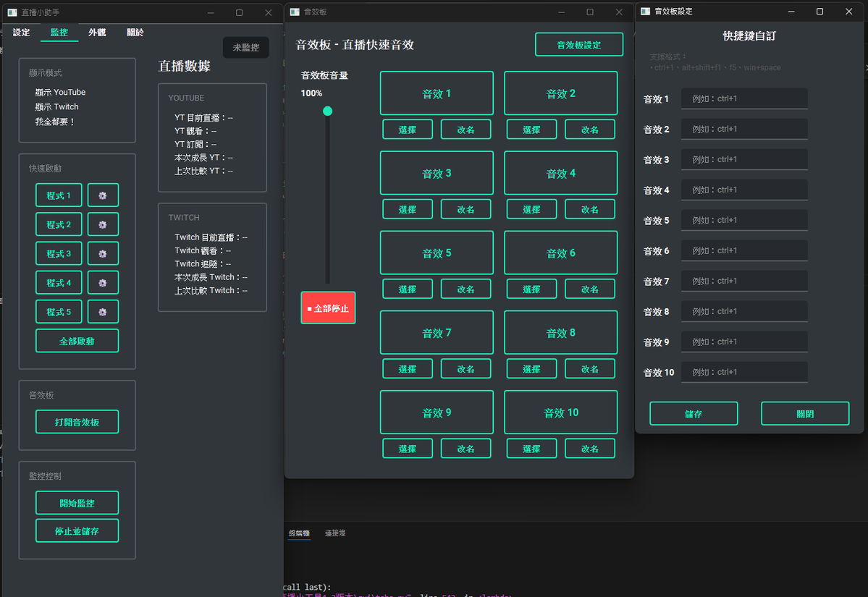Open 音效板設定 from the soundboard window
868x597 pixels.
point(579,45)
